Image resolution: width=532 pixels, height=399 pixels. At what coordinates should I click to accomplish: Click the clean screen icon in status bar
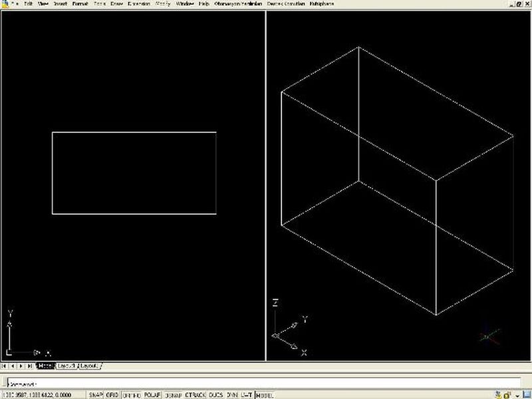[525, 394]
